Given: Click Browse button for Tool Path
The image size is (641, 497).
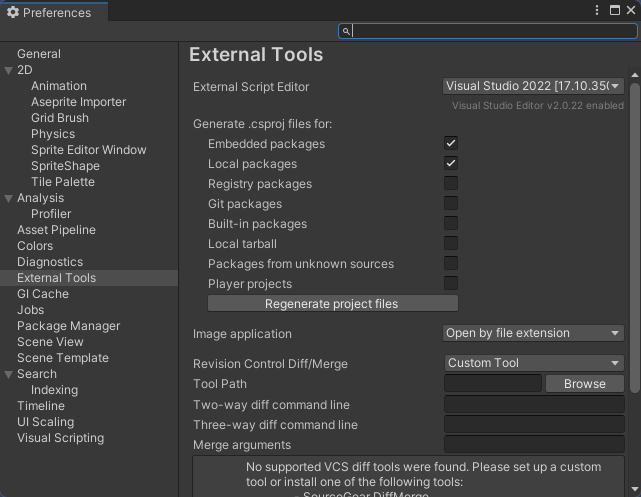Looking at the screenshot, I should click(x=585, y=384).
